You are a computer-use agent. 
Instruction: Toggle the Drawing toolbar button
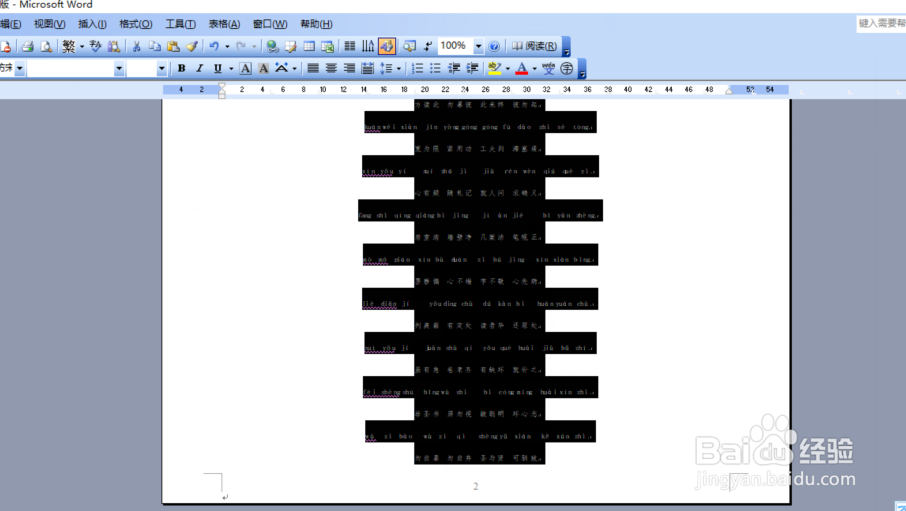387,46
